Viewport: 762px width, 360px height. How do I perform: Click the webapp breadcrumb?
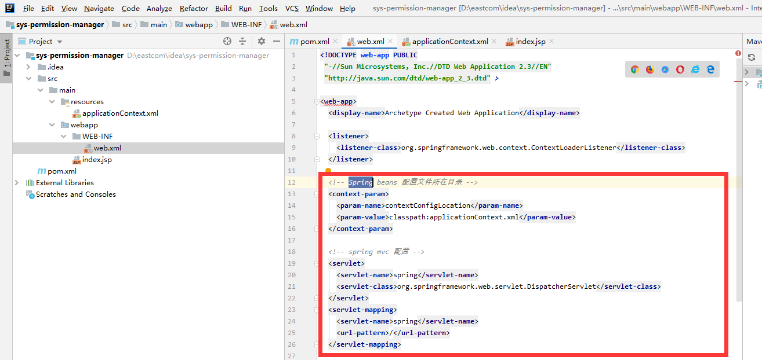point(193,24)
